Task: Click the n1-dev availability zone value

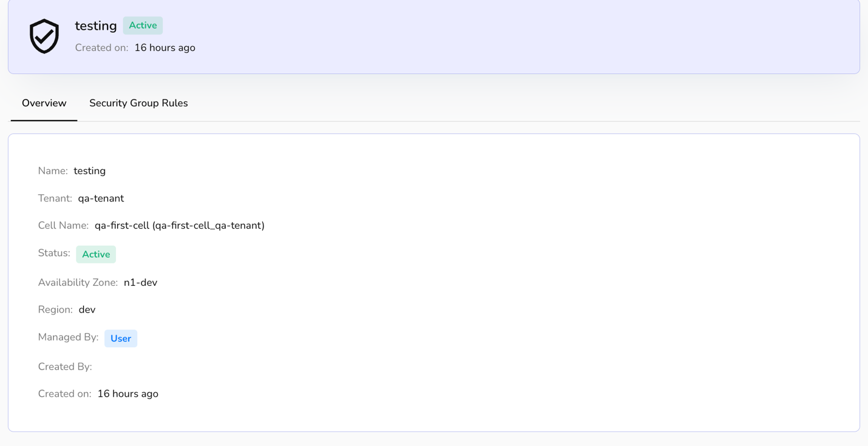Action: 140,283
